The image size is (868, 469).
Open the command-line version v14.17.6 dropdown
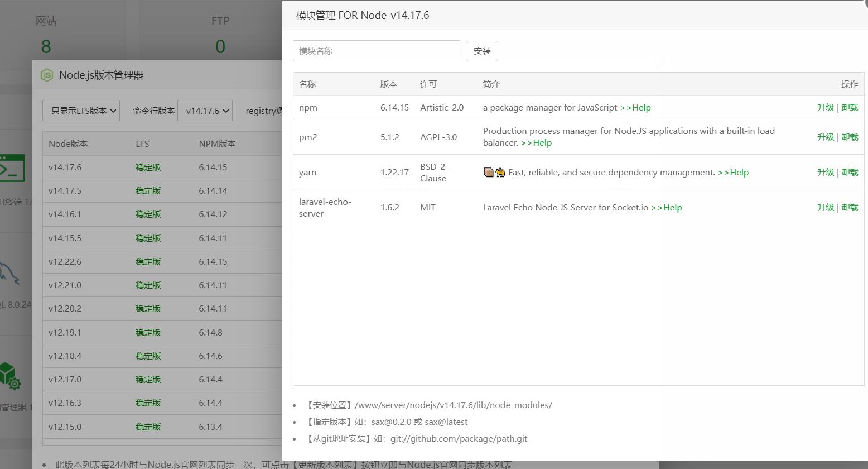point(205,111)
